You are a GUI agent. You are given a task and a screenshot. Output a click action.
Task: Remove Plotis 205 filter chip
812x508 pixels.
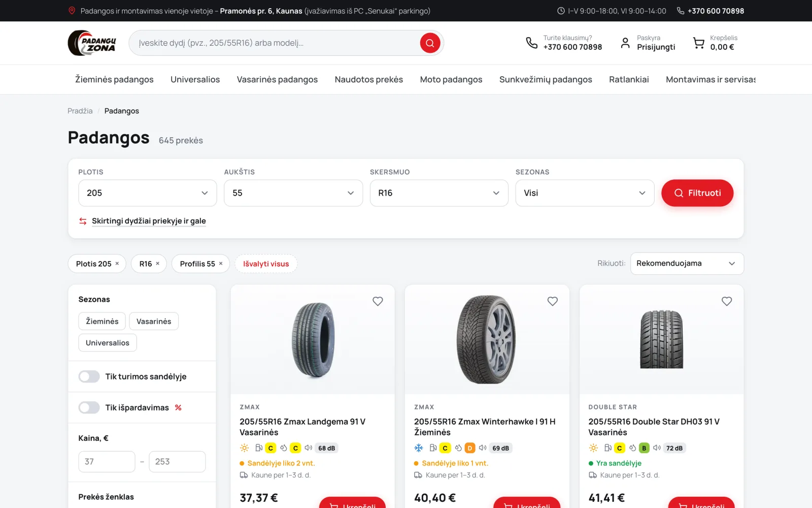coord(117,264)
